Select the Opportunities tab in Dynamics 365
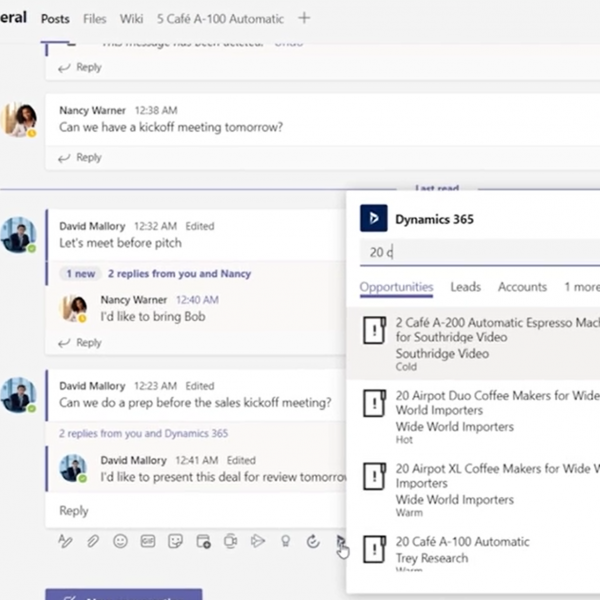The image size is (600, 600). pos(396,287)
